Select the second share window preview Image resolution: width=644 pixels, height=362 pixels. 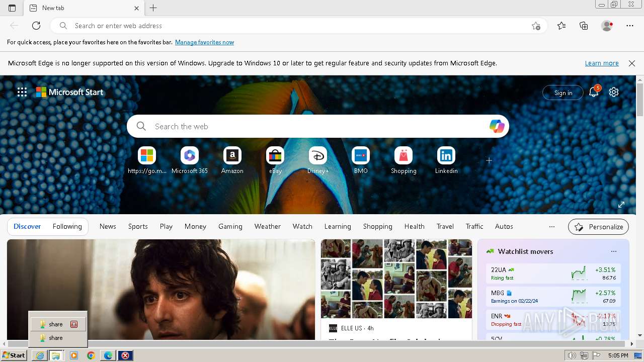point(58,338)
